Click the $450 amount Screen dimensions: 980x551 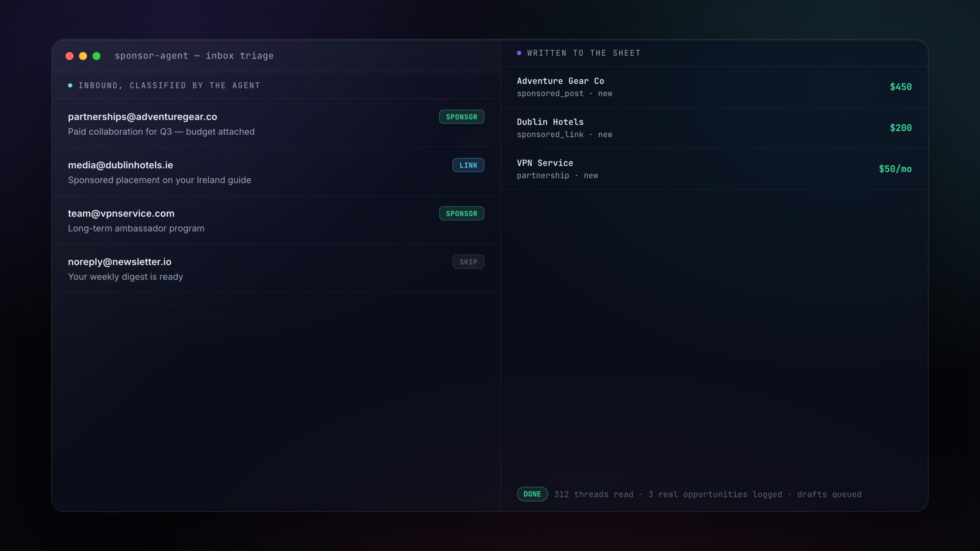click(x=901, y=87)
